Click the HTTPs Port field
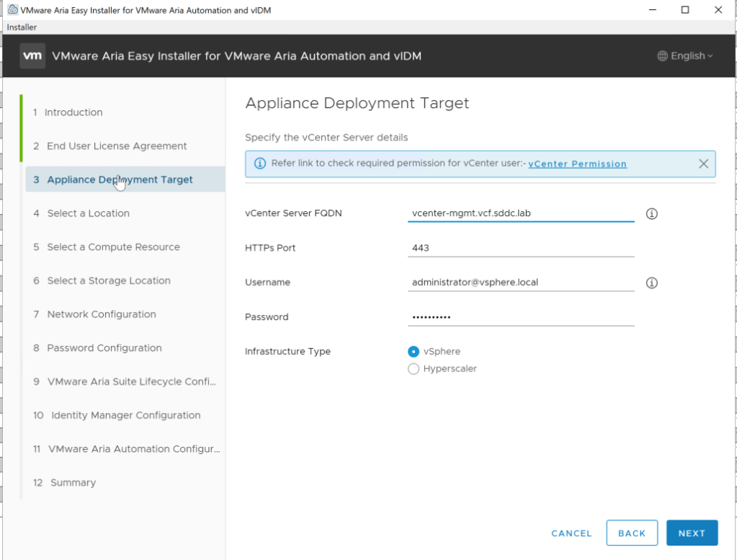The height and width of the screenshot is (560, 737). tap(520, 248)
